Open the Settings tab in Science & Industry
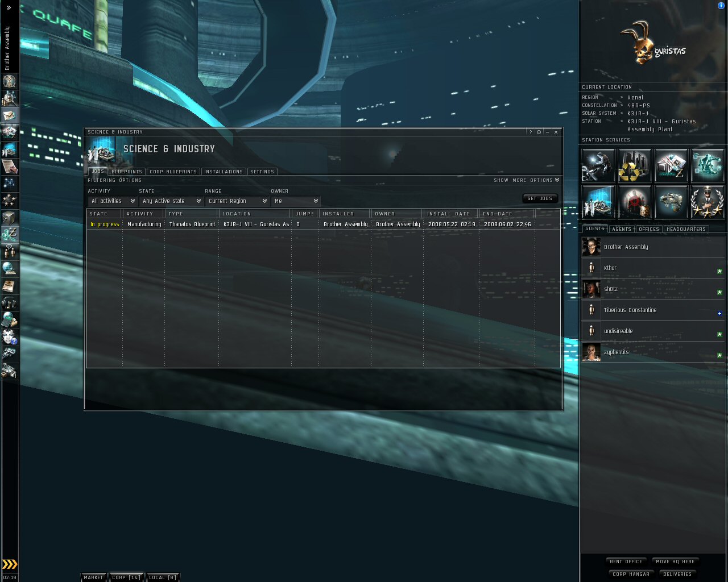The height and width of the screenshot is (582, 728). pyautogui.click(x=262, y=172)
